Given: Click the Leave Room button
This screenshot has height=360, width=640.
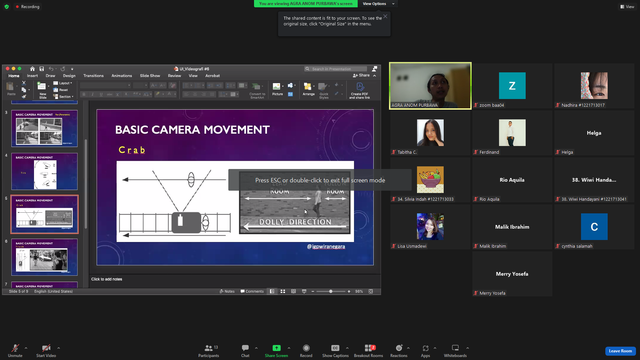Looking at the screenshot, I should click(620, 351).
